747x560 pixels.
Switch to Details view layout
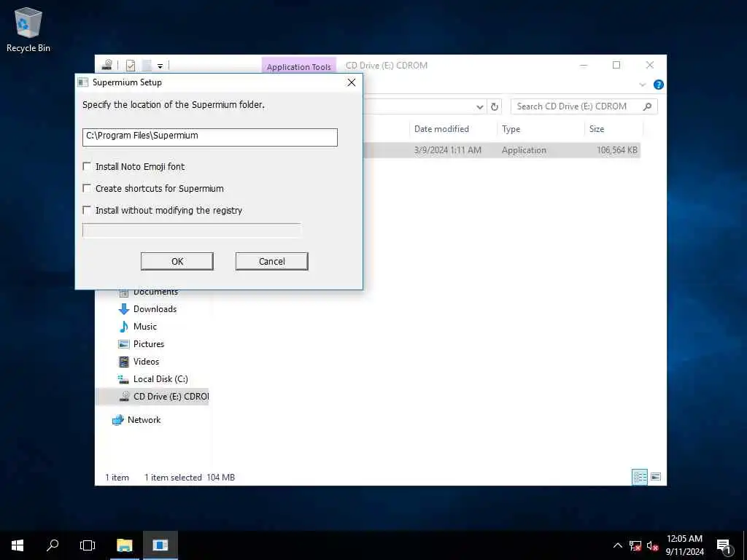pyautogui.click(x=639, y=477)
